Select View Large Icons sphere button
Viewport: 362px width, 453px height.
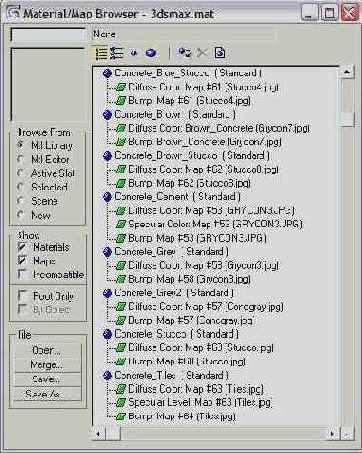click(x=151, y=53)
